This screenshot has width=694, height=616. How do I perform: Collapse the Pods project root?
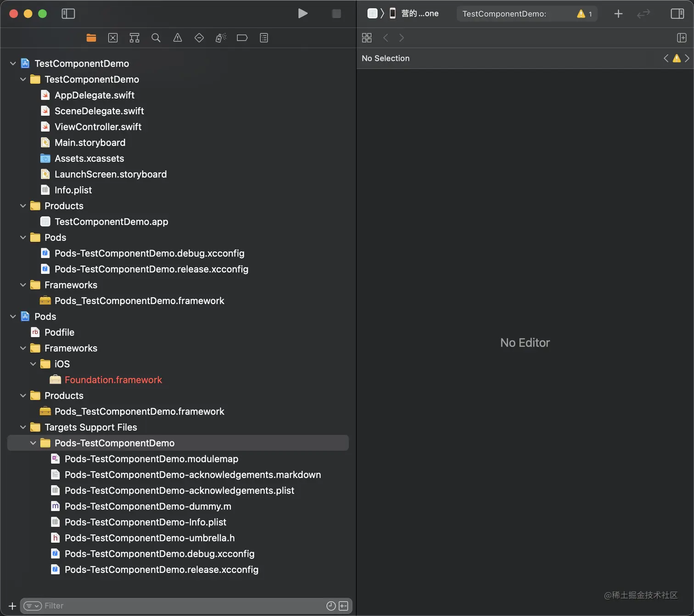[13, 316]
